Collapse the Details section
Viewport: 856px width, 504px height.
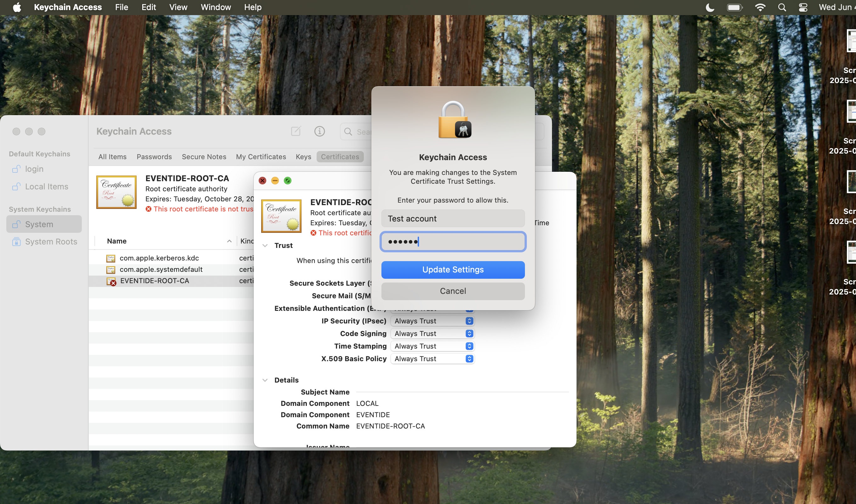click(265, 380)
